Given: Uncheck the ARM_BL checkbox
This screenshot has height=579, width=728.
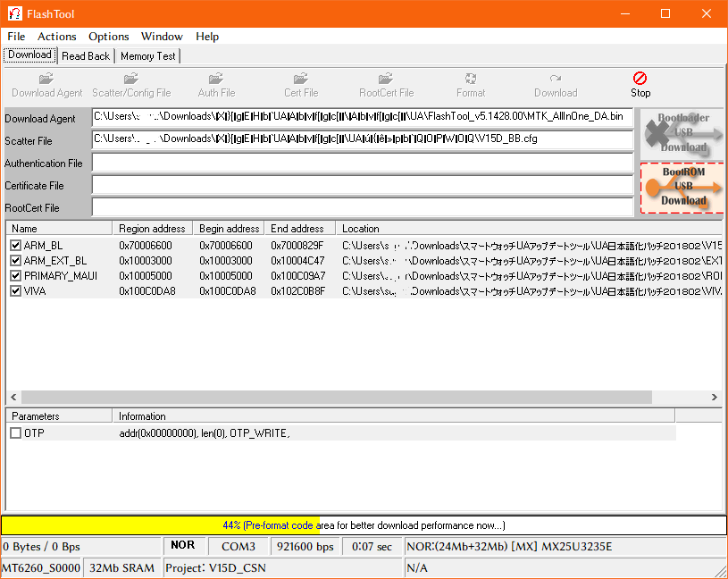Looking at the screenshot, I should coord(15,246).
